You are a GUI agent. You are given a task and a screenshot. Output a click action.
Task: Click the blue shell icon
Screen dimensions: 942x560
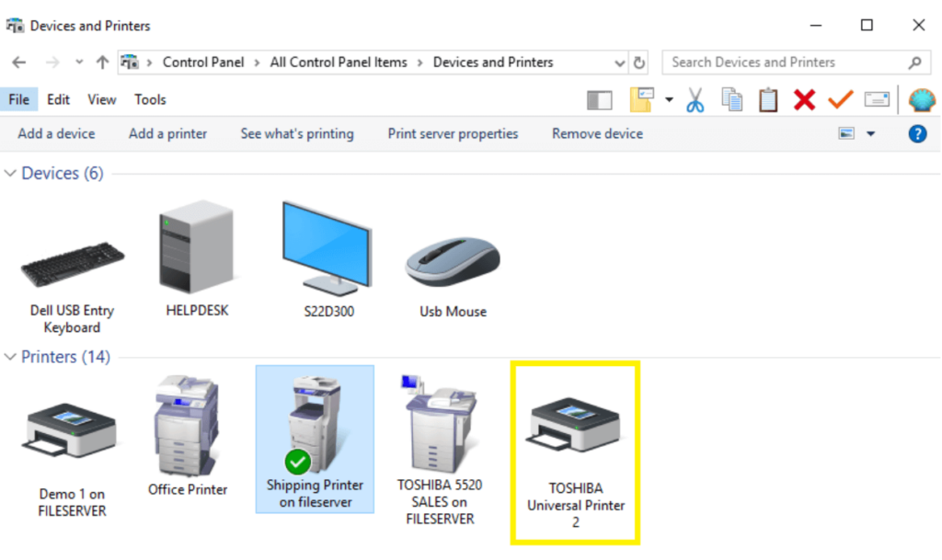pyautogui.click(x=922, y=100)
